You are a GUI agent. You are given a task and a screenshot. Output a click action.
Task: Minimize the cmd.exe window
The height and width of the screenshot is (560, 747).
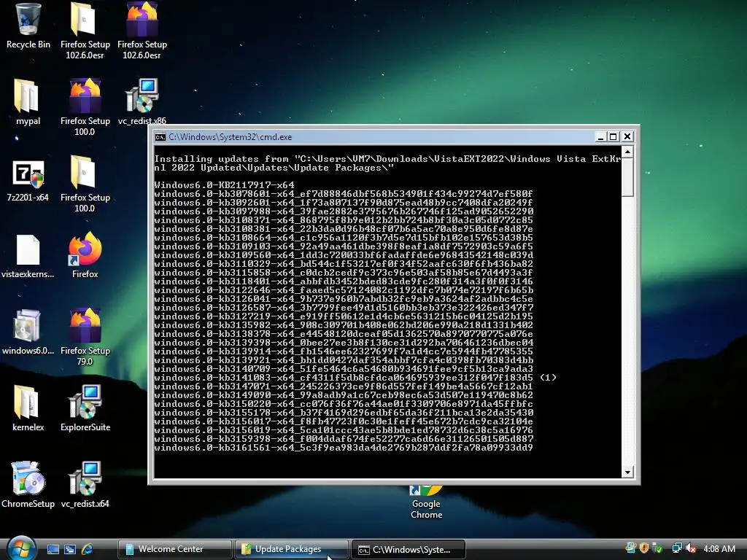coord(600,137)
